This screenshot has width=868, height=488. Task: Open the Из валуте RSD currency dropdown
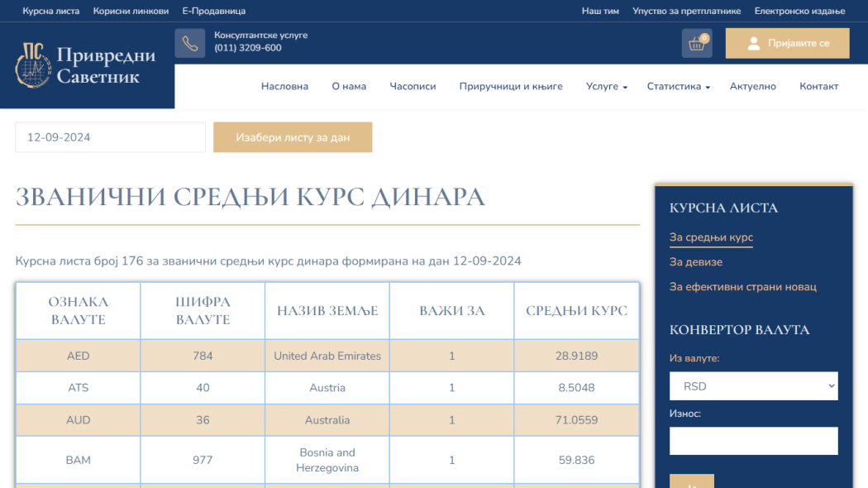tap(753, 386)
